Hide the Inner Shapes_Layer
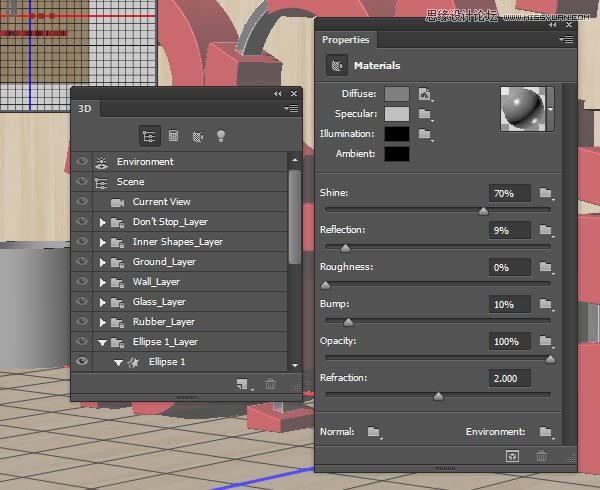Viewport: 600px width, 490px height. click(x=82, y=241)
